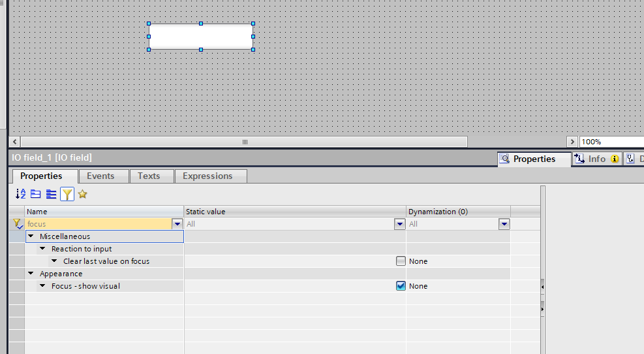The height and width of the screenshot is (354, 644).
Task: Click the yellow info badge icon
Action: point(615,159)
